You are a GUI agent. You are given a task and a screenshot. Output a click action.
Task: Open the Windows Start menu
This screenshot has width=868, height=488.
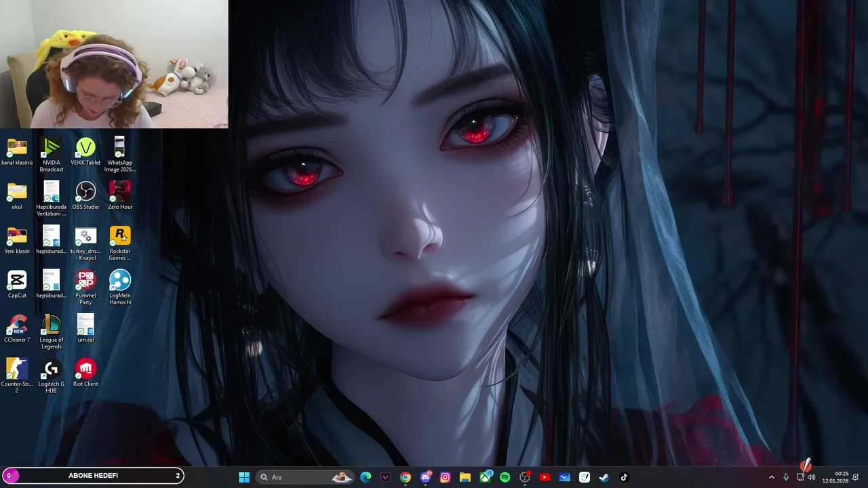tap(244, 477)
